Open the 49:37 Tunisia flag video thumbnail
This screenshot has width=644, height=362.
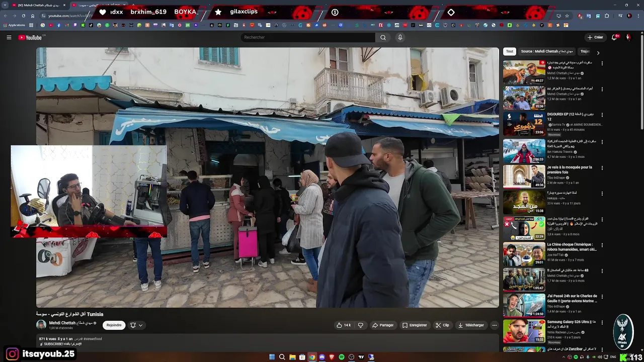coord(524,73)
